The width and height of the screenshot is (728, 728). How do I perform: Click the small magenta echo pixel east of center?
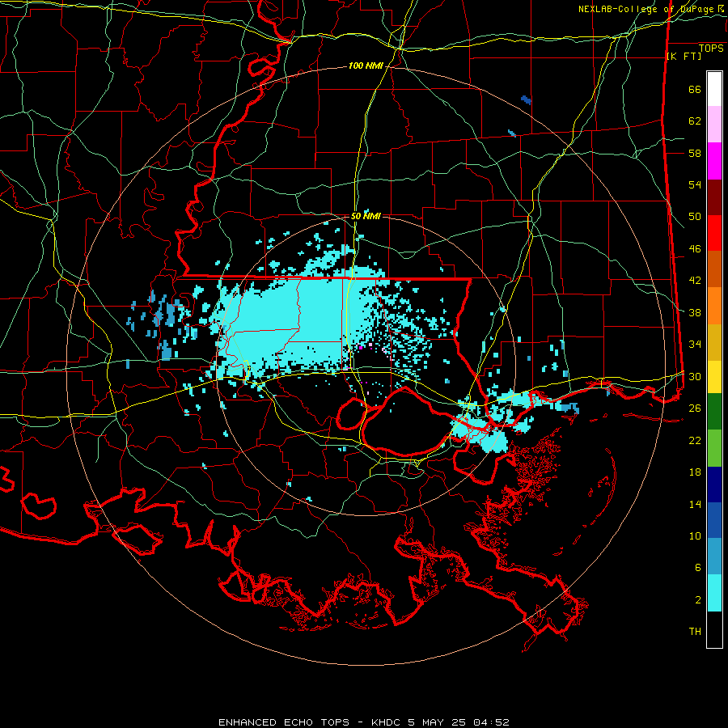(x=361, y=347)
